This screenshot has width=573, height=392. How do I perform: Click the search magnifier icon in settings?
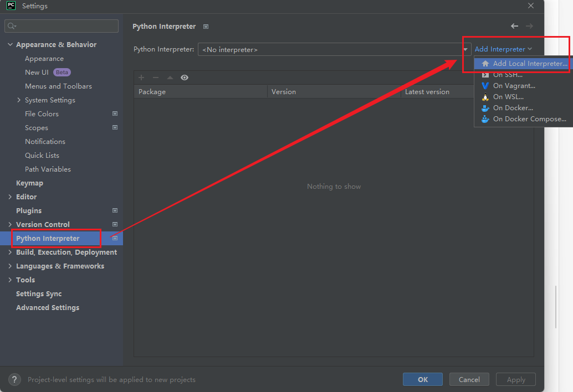coord(12,26)
